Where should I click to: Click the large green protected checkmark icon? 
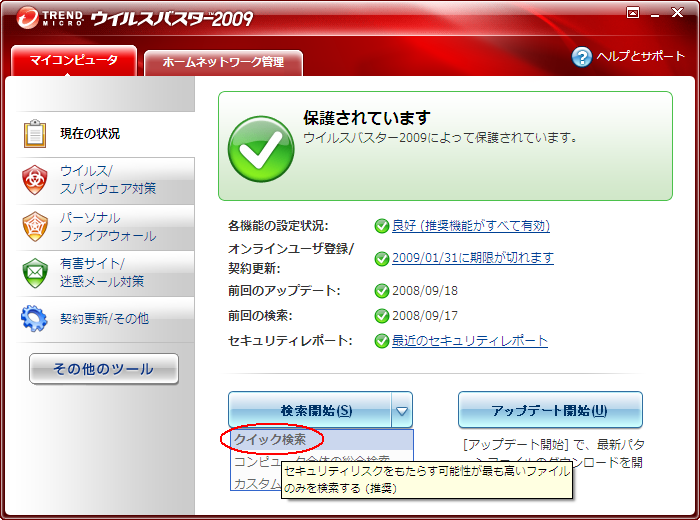pyautogui.click(x=261, y=149)
